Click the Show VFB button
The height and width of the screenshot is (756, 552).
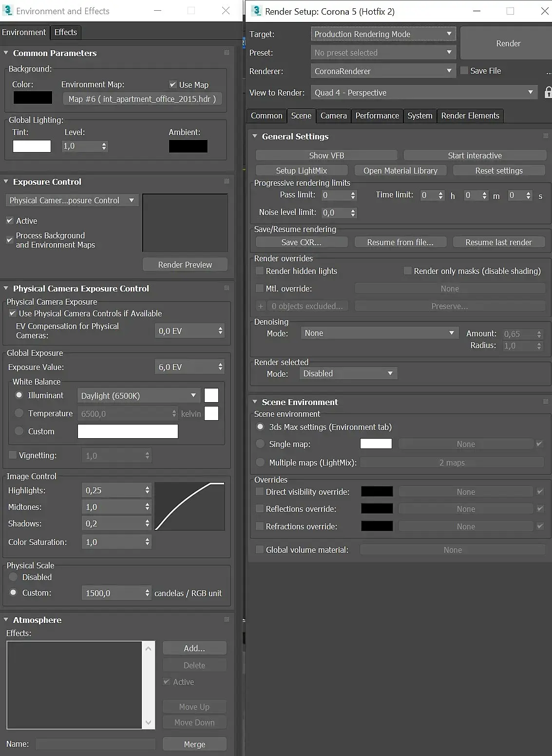pos(326,155)
